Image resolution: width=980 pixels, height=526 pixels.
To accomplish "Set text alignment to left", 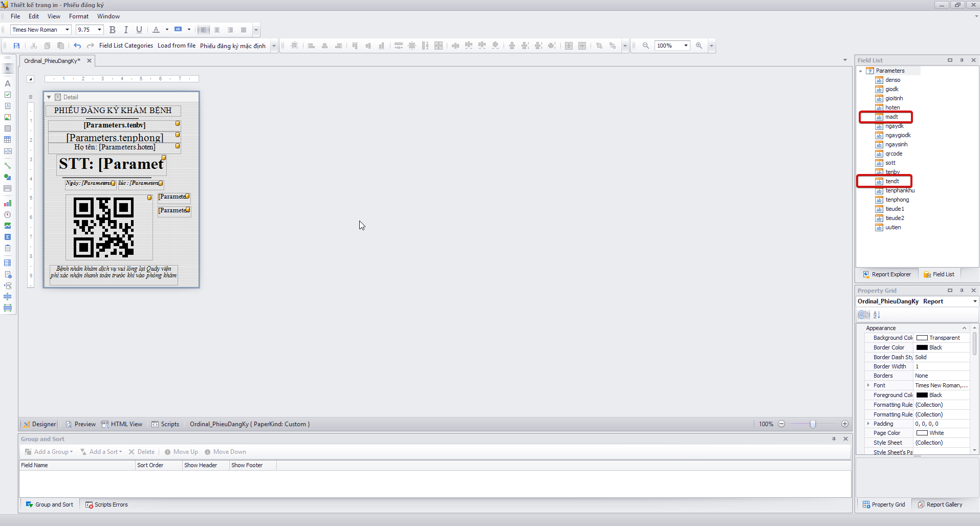I will click(204, 30).
